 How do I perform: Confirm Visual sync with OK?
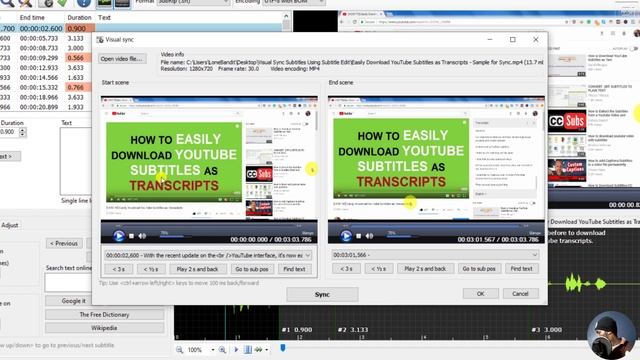pos(480,293)
